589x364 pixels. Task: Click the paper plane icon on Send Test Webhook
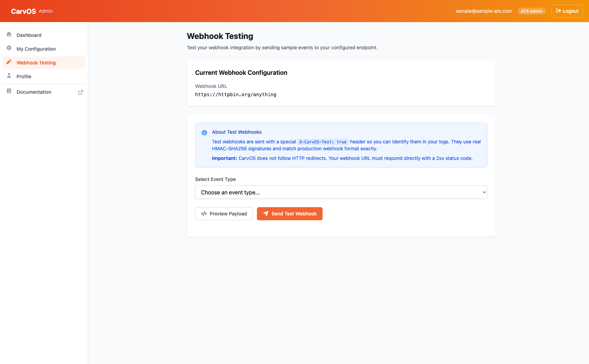[x=266, y=214]
